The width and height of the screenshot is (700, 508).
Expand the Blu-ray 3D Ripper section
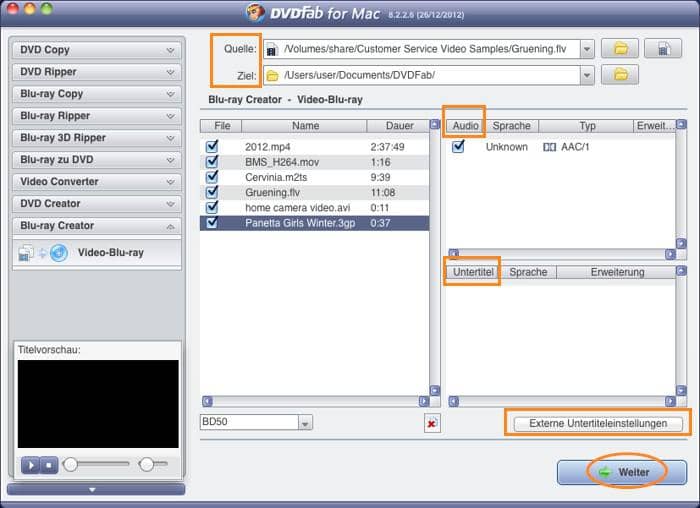tap(97, 137)
